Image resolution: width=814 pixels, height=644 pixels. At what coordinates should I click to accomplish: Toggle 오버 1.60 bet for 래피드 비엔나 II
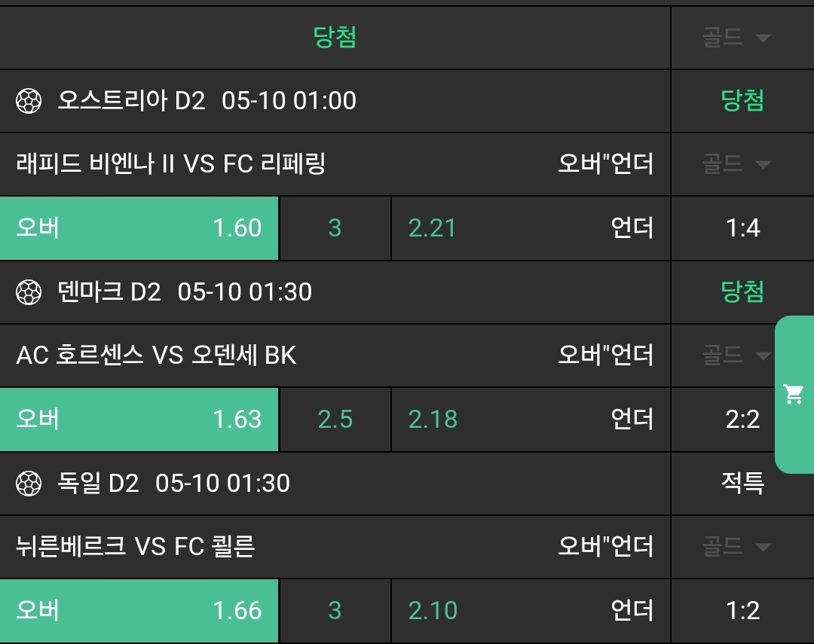point(139,228)
